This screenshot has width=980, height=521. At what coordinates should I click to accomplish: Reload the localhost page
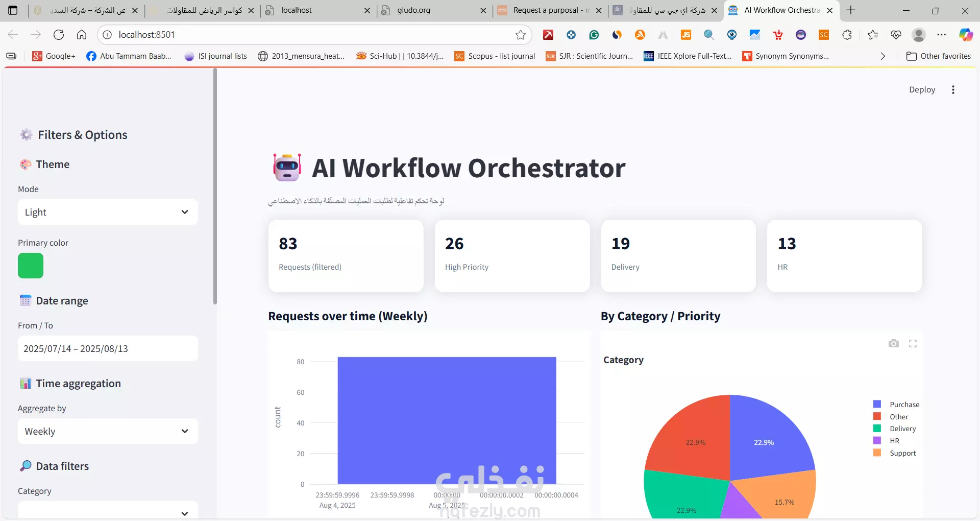(59, 35)
